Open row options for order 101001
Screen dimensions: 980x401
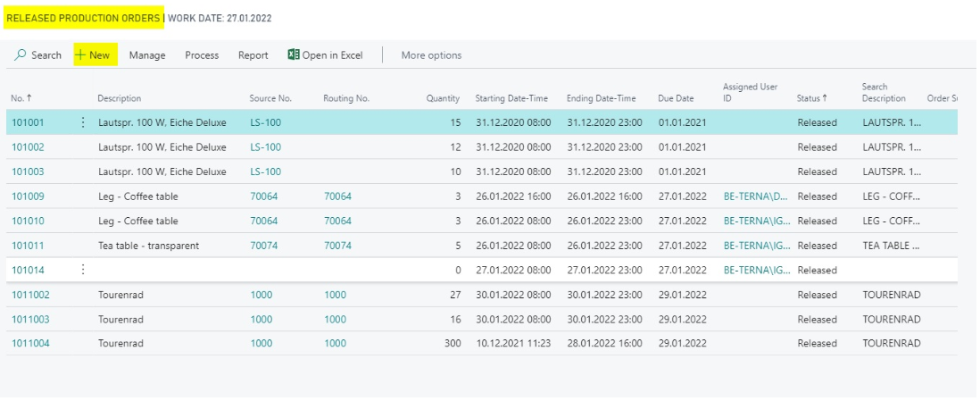coord(83,122)
